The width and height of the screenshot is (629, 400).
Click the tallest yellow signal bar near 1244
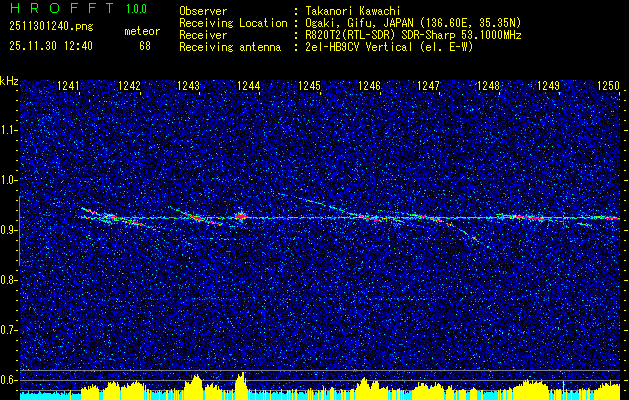pyautogui.click(x=241, y=386)
